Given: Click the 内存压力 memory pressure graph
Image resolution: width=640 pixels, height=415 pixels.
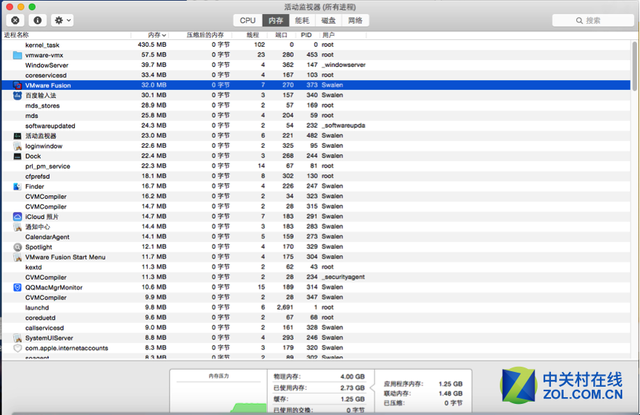Looking at the screenshot, I should coord(219,392).
